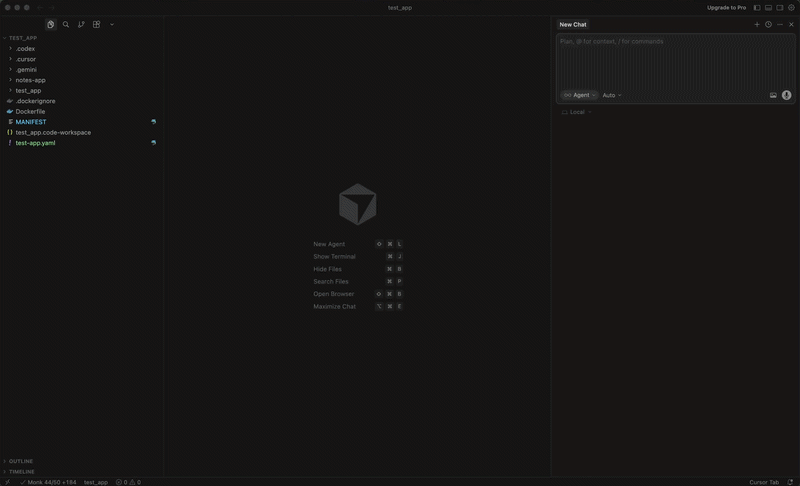Start a new chat with plus icon
The image size is (800, 486).
[x=757, y=24]
